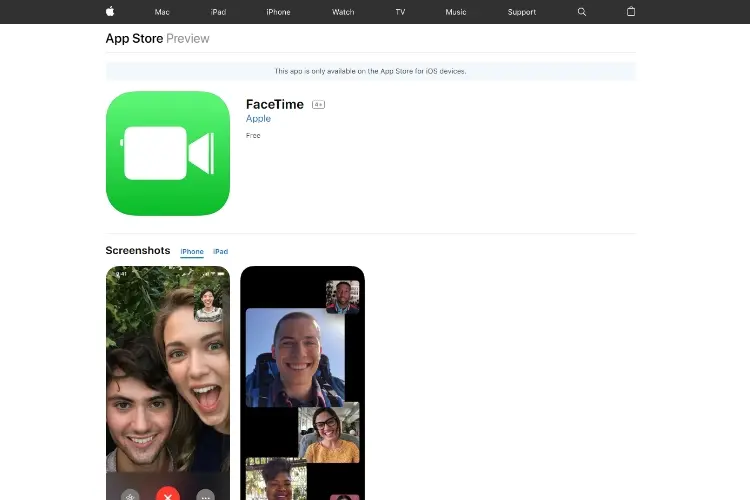Image resolution: width=750 pixels, height=500 pixels.
Task: Open the Mac menu item
Action: coord(162,12)
